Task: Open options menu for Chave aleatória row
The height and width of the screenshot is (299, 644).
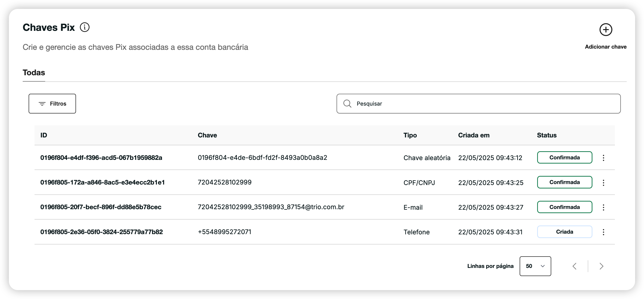Action: (603, 158)
